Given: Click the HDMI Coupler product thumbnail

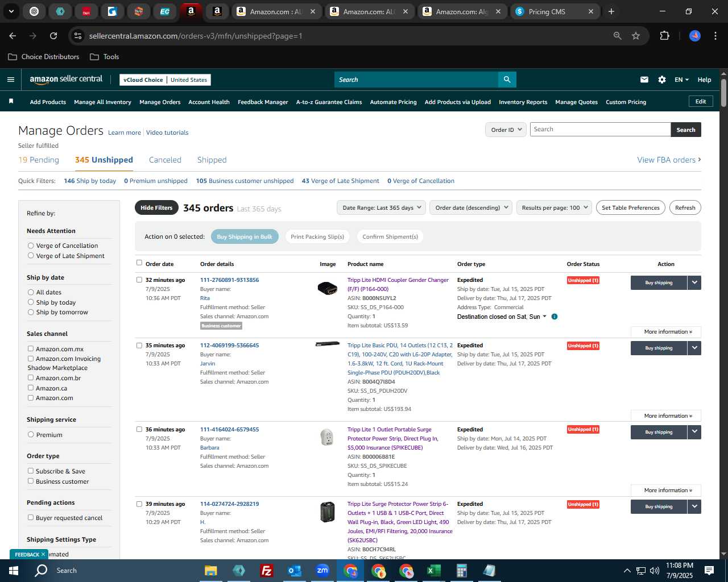Looking at the screenshot, I should click(328, 288).
